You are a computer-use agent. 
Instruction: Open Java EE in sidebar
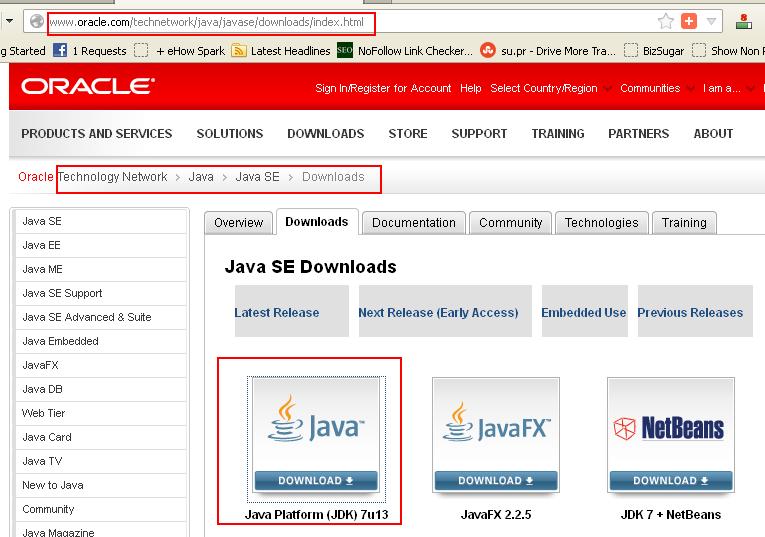101,245
